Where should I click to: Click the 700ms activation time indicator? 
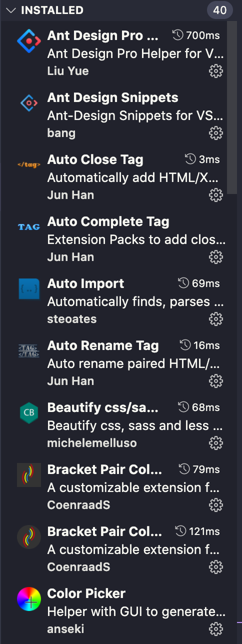pyautogui.click(x=196, y=35)
